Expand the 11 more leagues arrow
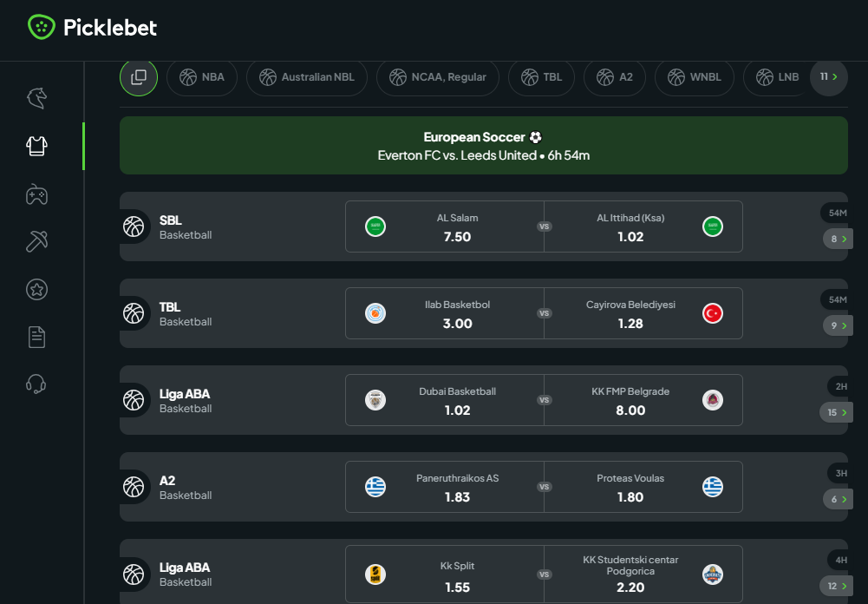 tap(829, 77)
